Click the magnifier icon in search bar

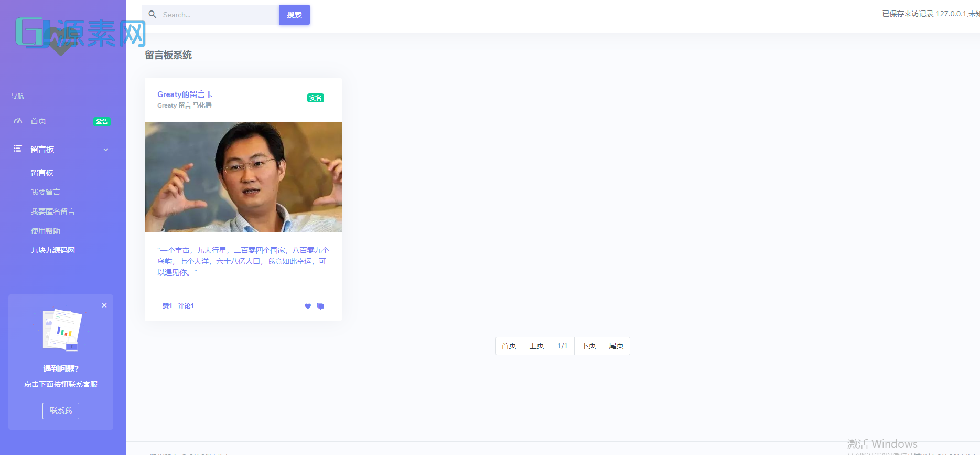pyautogui.click(x=153, y=15)
